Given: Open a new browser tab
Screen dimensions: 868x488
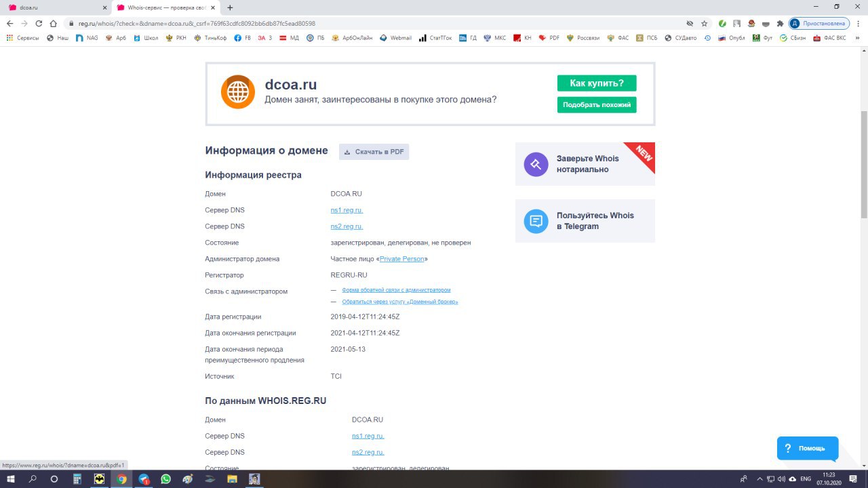Looking at the screenshot, I should (230, 7).
